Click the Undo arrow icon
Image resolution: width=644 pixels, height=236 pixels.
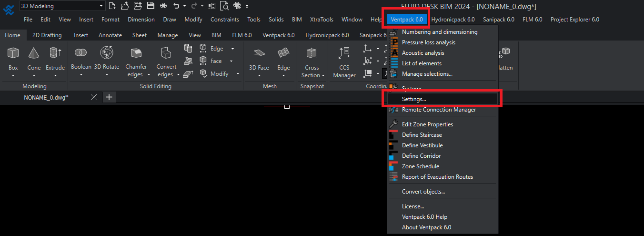coord(176,6)
